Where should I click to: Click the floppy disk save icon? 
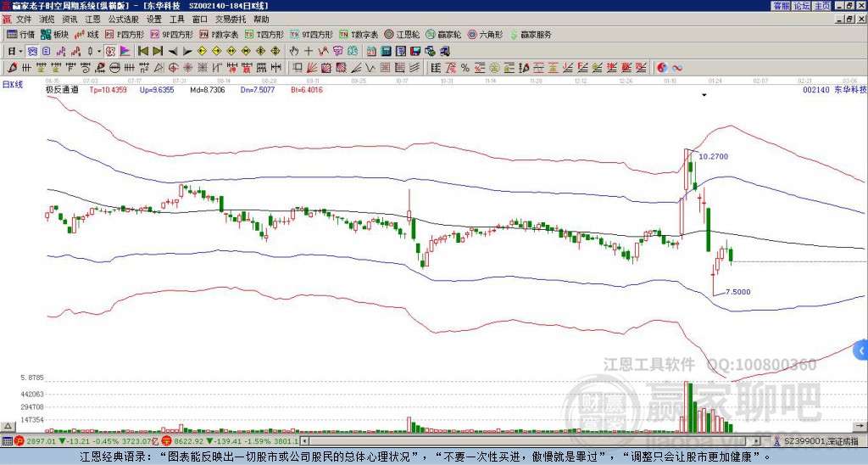415,52
